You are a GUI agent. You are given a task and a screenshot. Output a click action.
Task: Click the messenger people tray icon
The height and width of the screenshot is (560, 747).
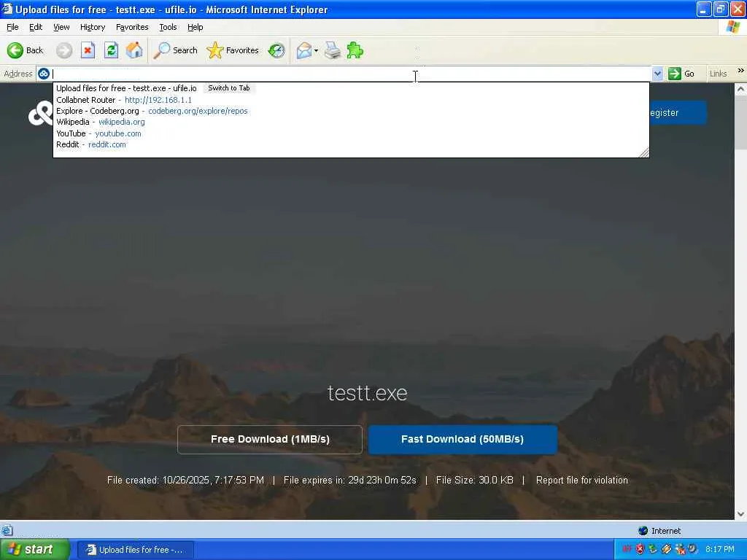(680, 549)
